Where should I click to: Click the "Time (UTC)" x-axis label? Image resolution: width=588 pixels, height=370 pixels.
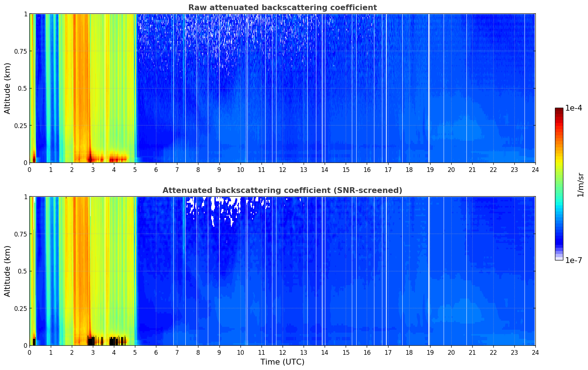click(282, 362)
